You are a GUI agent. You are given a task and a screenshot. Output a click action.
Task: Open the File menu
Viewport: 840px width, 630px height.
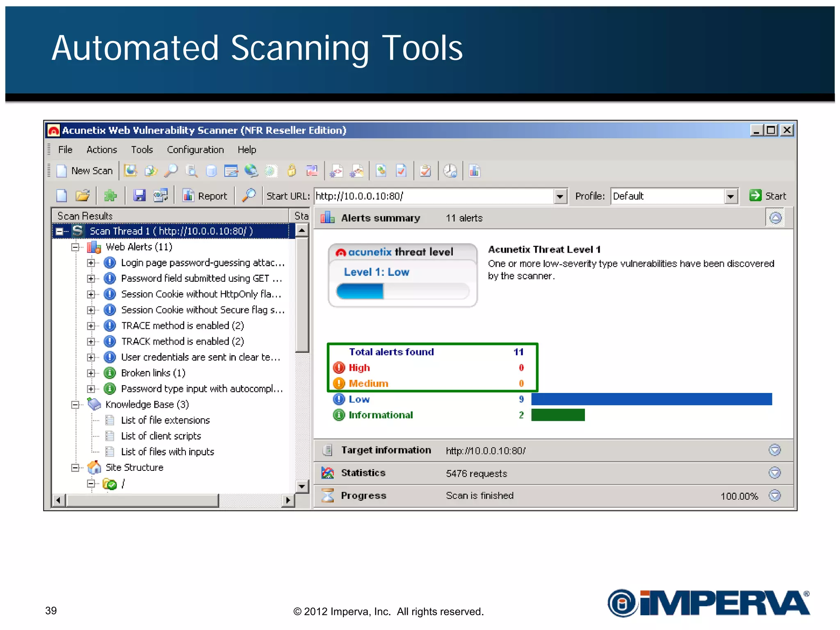65,150
